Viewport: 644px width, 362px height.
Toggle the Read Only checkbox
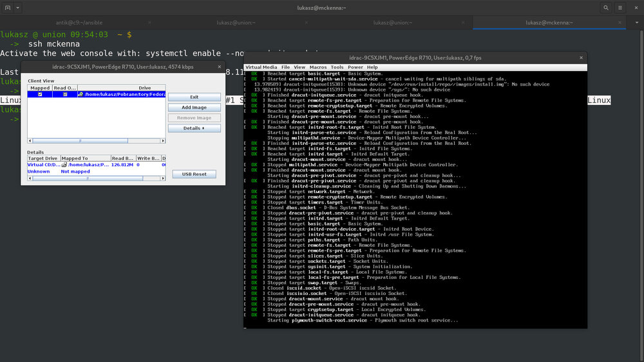tap(64, 94)
